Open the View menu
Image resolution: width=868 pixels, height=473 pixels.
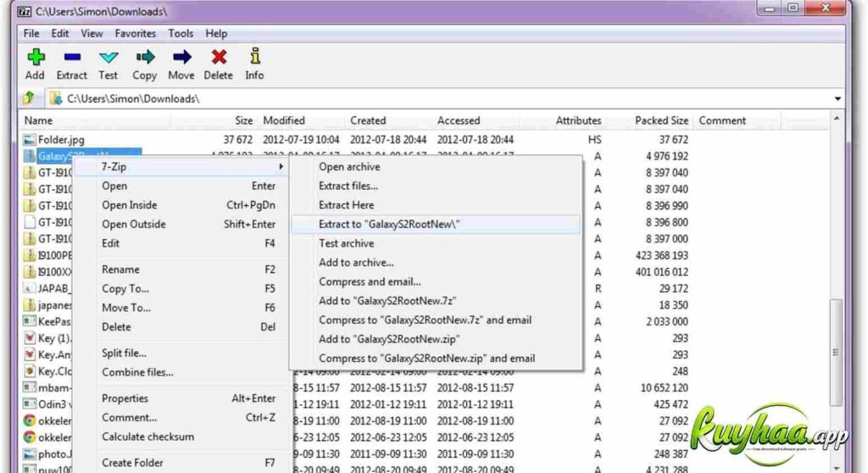[x=92, y=34]
